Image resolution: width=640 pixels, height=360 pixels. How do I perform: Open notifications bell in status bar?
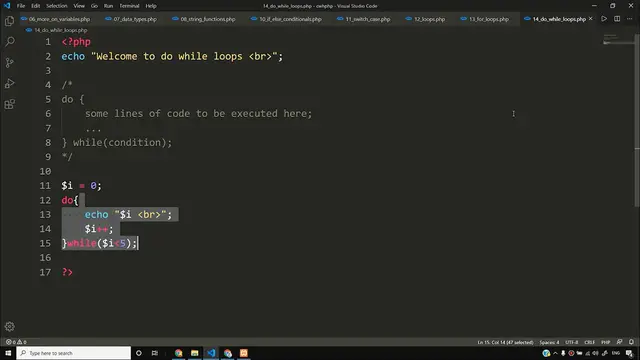click(631, 342)
